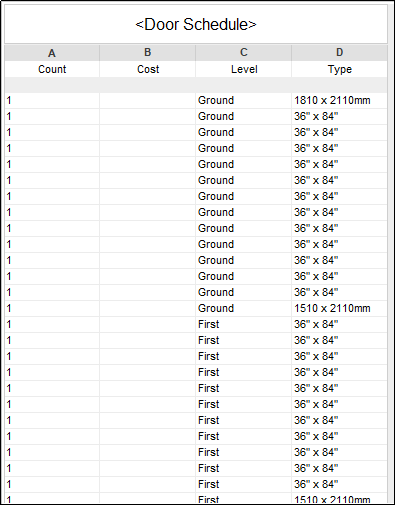Select the Ground cell in the Ground-level 1510 x 2110mm row
This screenshot has height=506, width=396.
coord(243,308)
